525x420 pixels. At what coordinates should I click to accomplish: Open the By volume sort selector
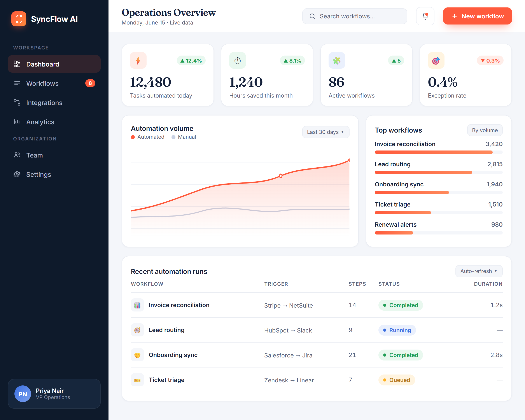pos(485,130)
